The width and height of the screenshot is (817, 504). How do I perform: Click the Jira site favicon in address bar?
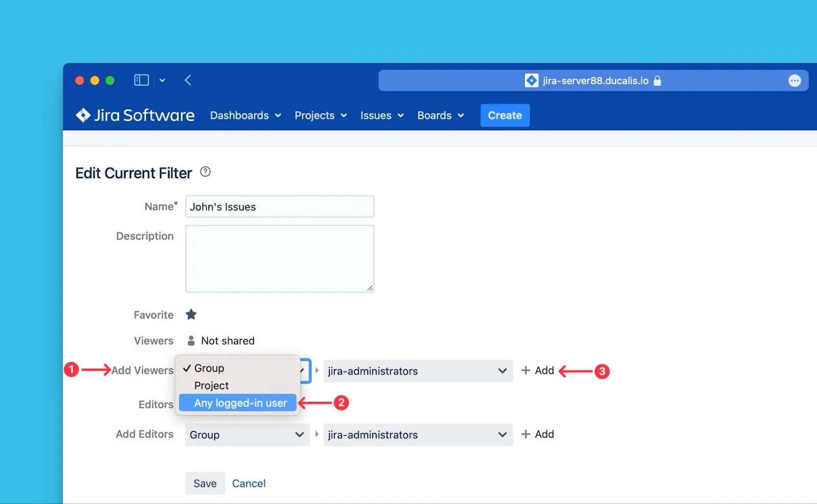531,81
